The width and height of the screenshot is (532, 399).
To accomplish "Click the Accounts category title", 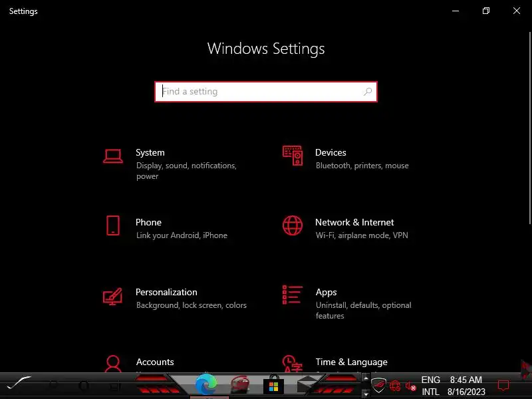I will [155, 362].
